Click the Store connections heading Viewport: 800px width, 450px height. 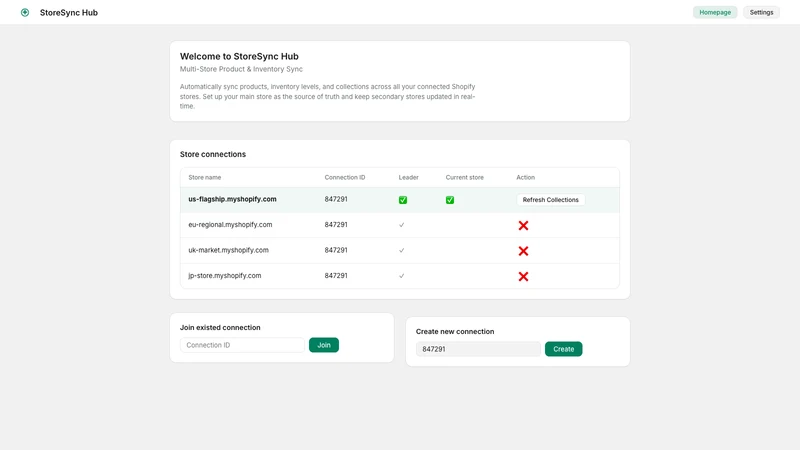tap(213, 154)
